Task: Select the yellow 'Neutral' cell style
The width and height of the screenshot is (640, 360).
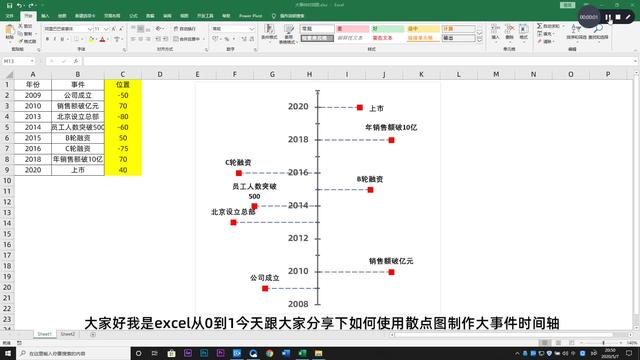Action: (x=423, y=29)
